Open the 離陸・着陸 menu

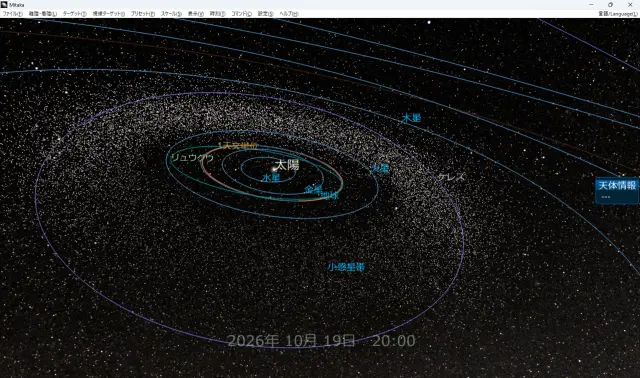tap(43, 13)
